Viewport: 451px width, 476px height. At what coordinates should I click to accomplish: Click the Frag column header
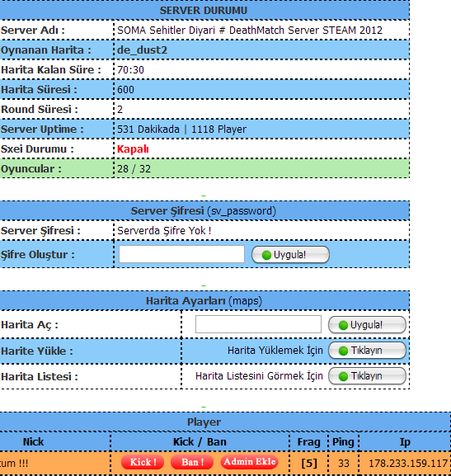coord(308,442)
